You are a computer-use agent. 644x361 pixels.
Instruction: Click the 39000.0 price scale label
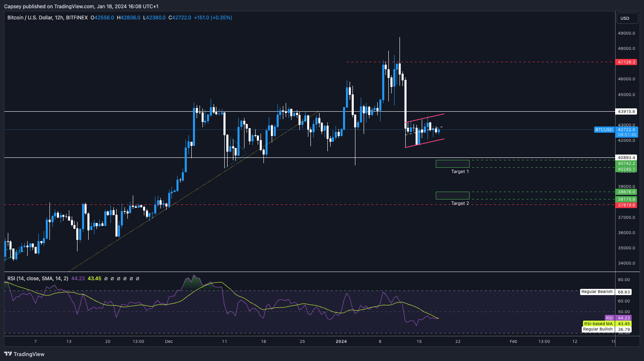click(x=626, y=186)
